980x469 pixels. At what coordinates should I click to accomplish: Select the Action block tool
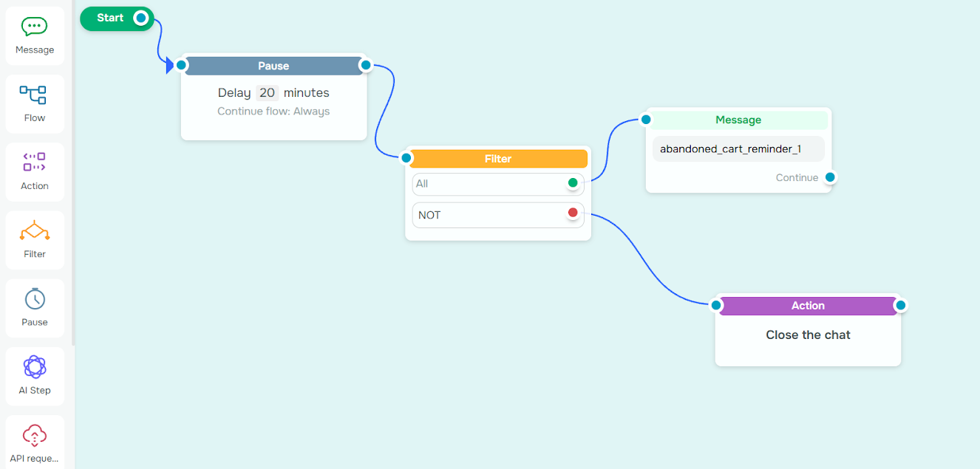click(x=34, y=171)
